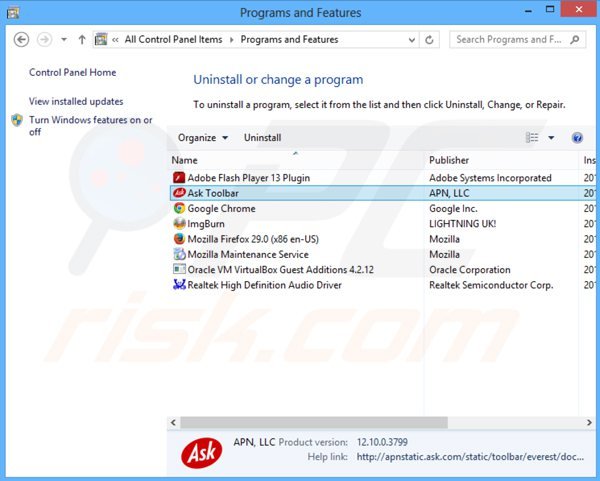
Task: Minimize the Programs and Features window
Action: 528,11
